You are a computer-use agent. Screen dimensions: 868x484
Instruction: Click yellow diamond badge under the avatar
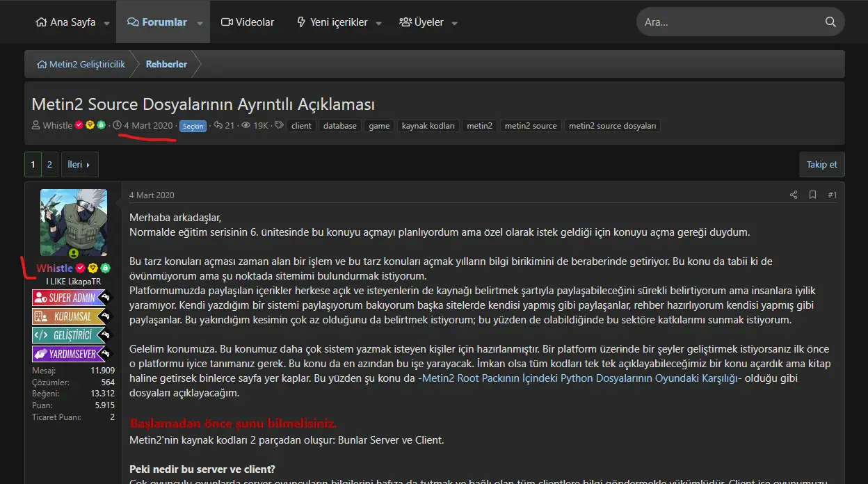point(93,268)
